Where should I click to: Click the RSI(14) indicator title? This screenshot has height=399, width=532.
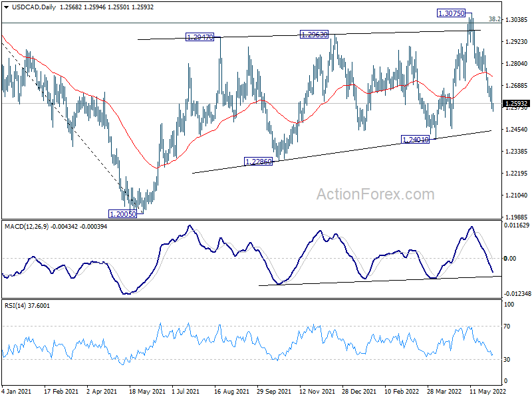click(x=15, y=306)
